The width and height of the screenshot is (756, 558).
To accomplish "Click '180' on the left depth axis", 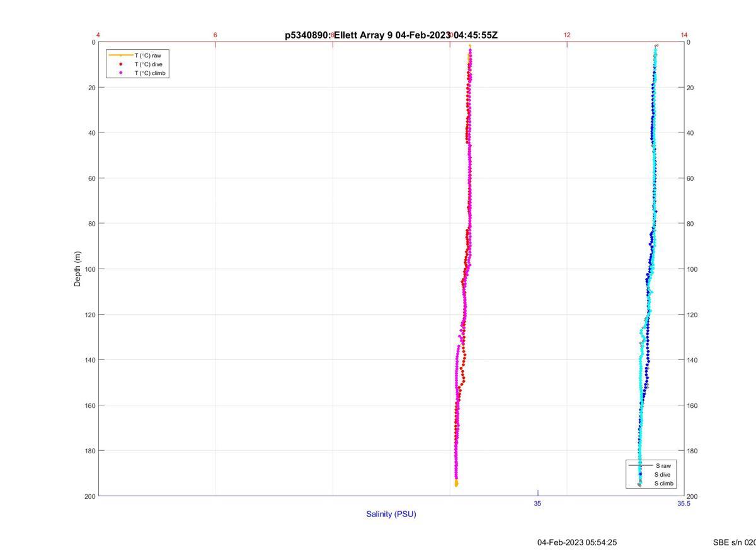I will [89, 451].
